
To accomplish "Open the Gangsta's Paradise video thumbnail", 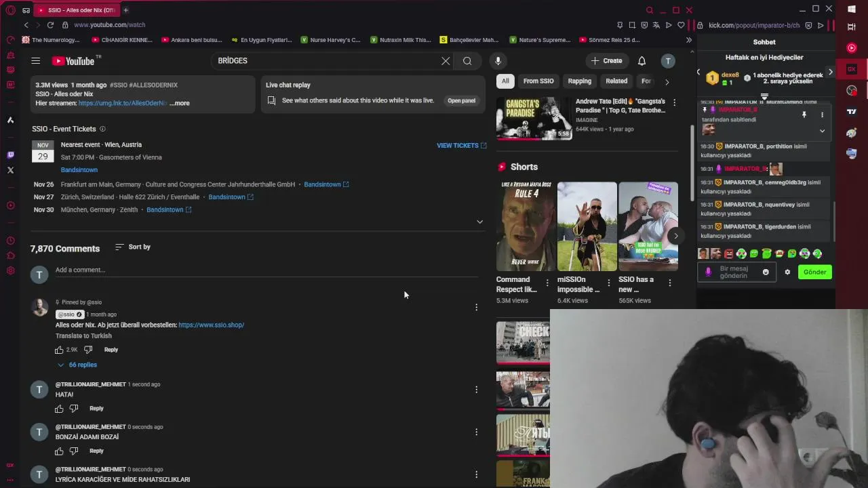I will (534, 118).
